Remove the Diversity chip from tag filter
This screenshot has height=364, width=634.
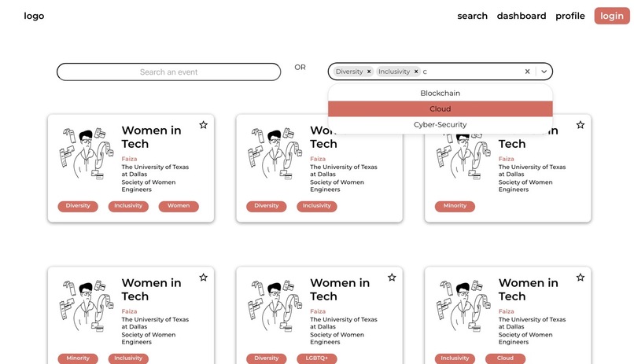point(369,72)
